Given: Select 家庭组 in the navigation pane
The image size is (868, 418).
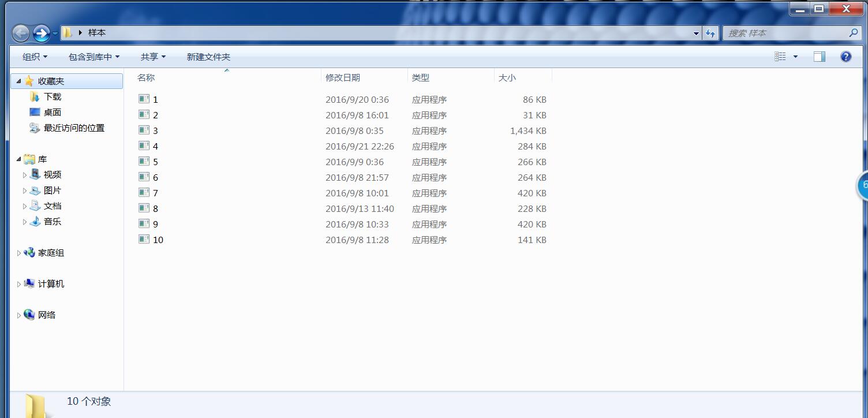Looking at the screenshot, I should (51, 253).
